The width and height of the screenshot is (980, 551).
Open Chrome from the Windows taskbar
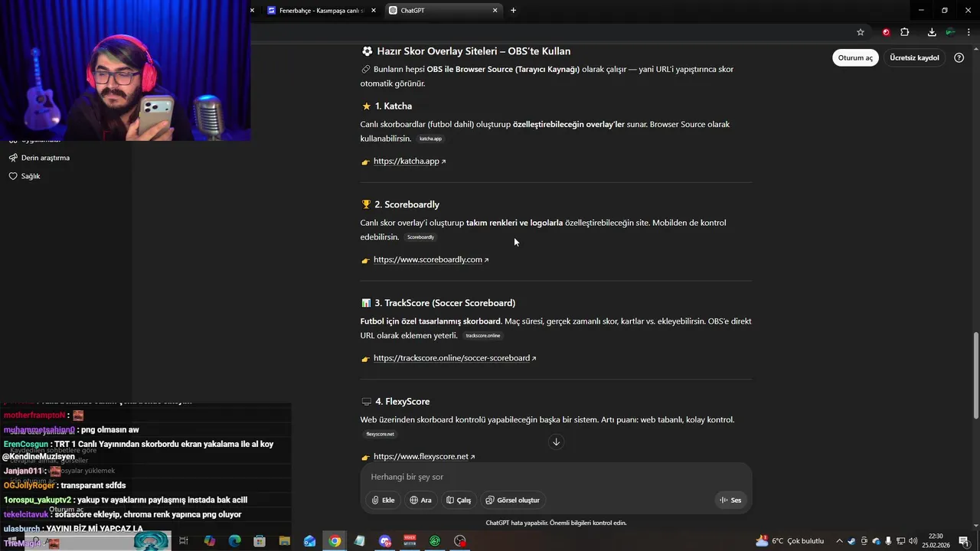point(335,541)
